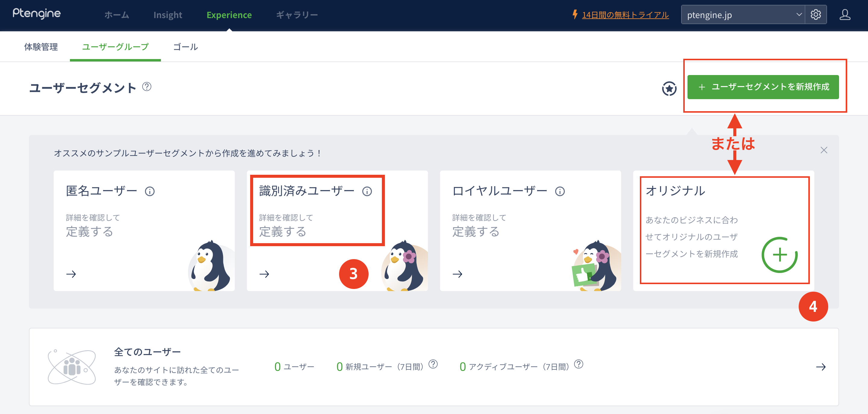Select Experience in top navigation
The height and width of the screenshot is (414, 868).
229,15
